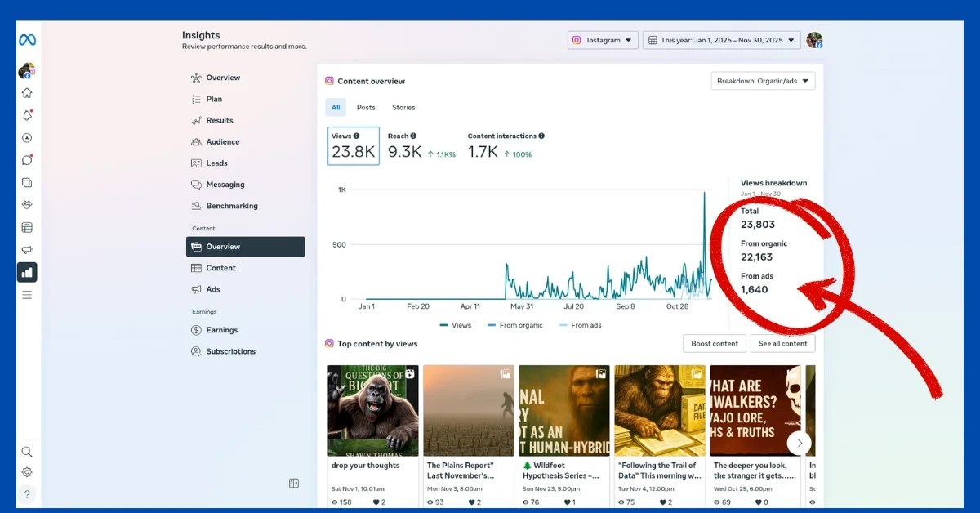This screenshot has height=513, width=980.
Task: Collapse the Insights navigation panel
Action: [294, 484]
